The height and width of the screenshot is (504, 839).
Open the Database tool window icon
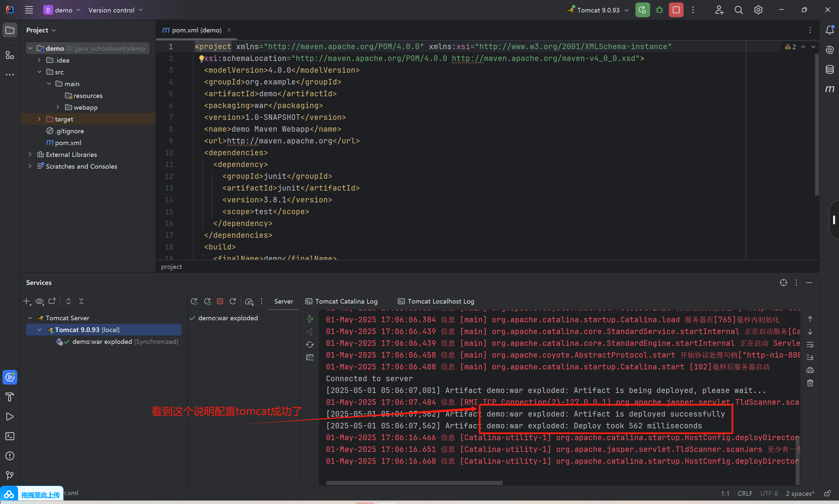[x=829, y=70]
